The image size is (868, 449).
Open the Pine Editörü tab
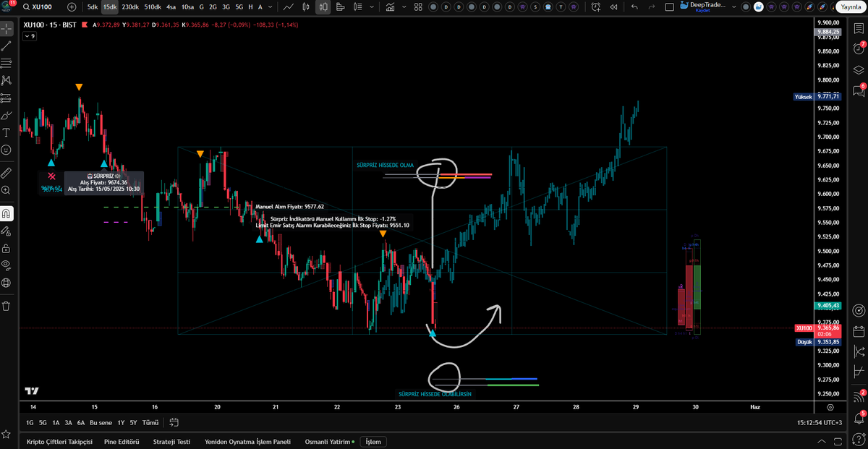click(122, 441)
